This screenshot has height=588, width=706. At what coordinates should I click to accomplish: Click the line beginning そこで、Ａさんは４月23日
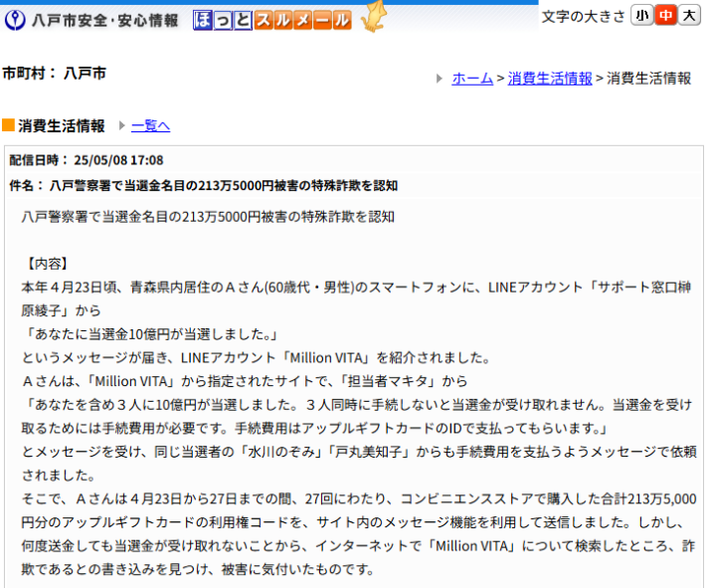pyautogui.click(x=359, y=498)
